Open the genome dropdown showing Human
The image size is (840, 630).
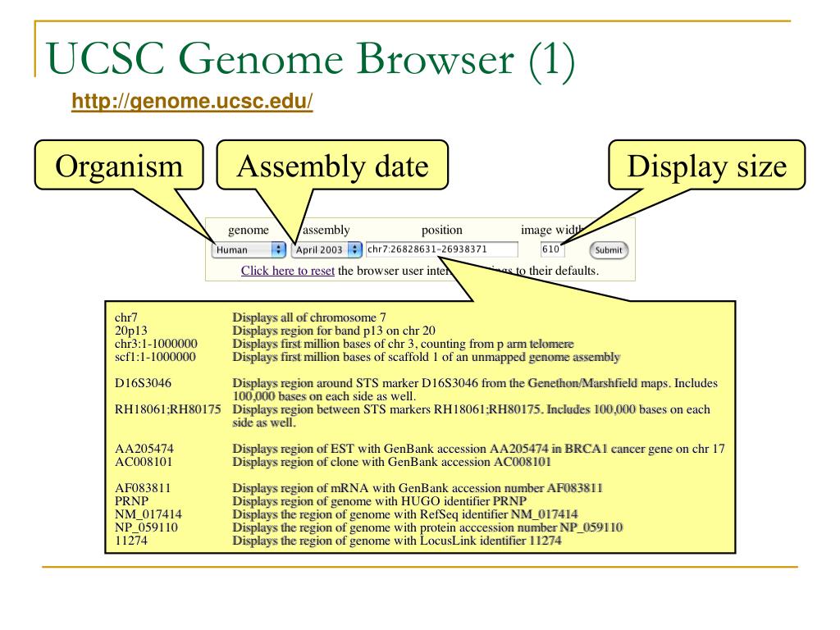[x=249, y=249]
